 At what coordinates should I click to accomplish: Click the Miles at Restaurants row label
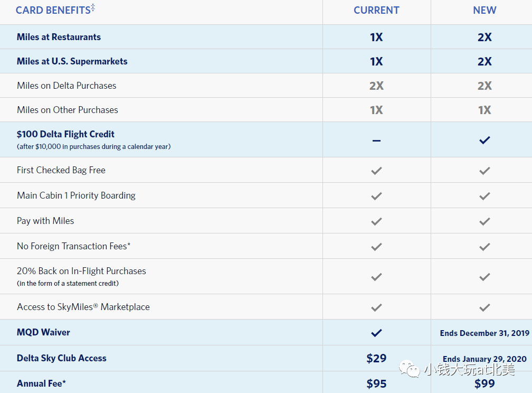click(x=59, y=36)
